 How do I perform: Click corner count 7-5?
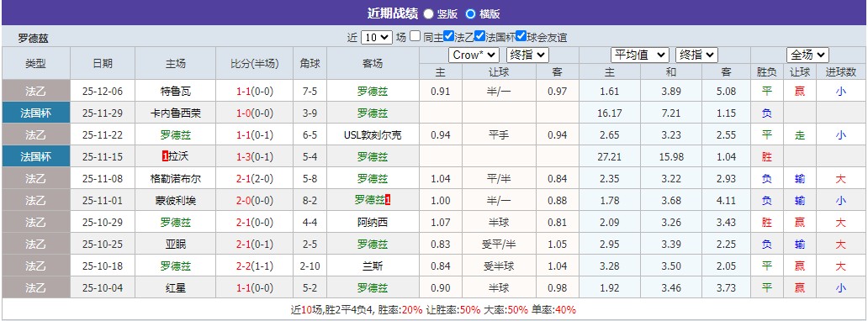coord(310,92)
